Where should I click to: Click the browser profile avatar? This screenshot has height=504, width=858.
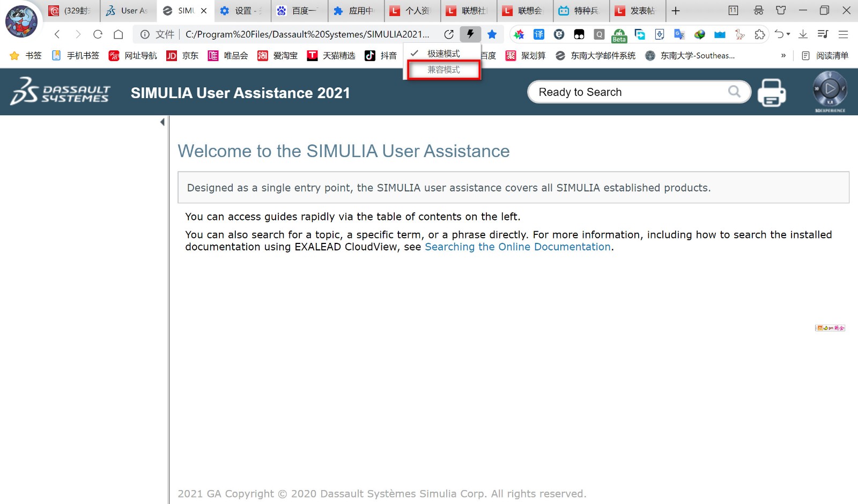21,21
